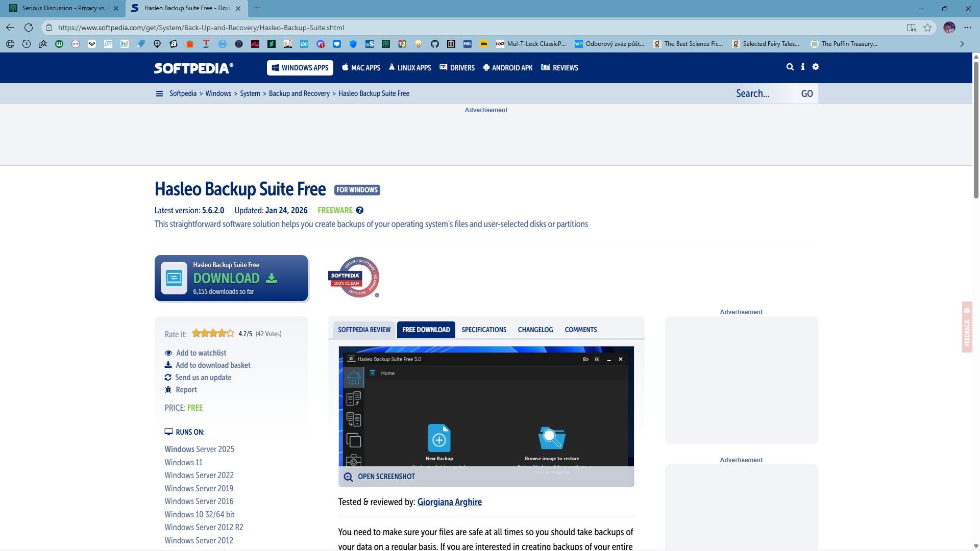This screenshot has height=551, width=980.
Task: Rate the app using the stars
Action: [x=213, y=334]
